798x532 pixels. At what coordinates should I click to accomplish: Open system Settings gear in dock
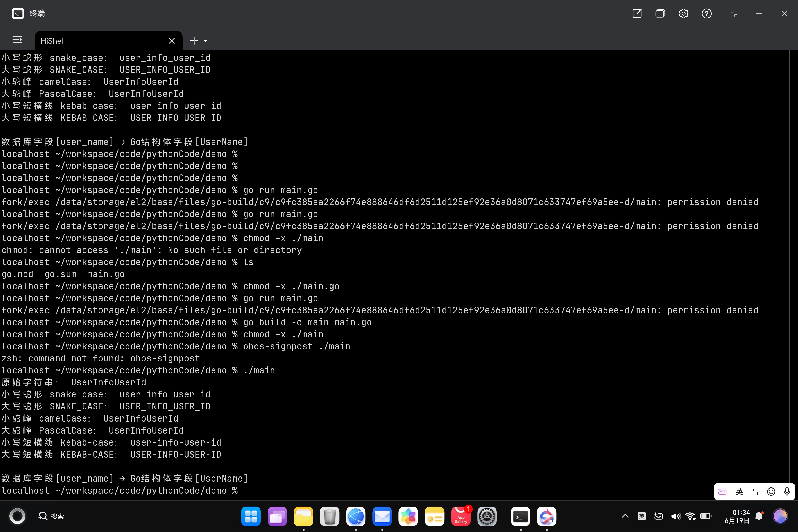(x=487, y=516)
